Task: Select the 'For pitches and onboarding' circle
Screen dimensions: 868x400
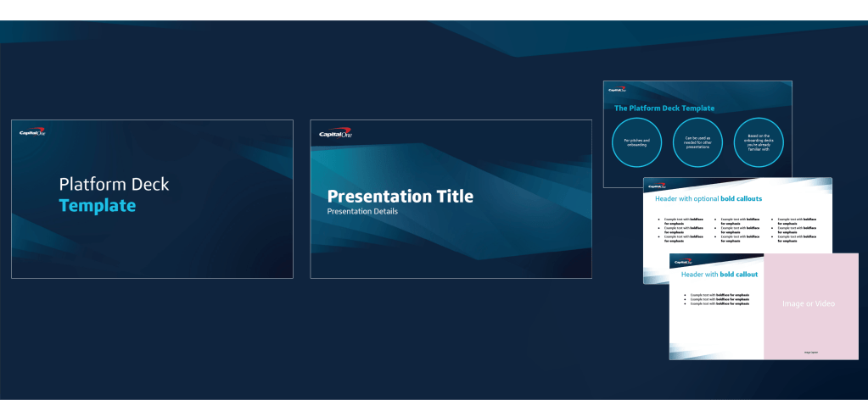Action: pos(636,142)
